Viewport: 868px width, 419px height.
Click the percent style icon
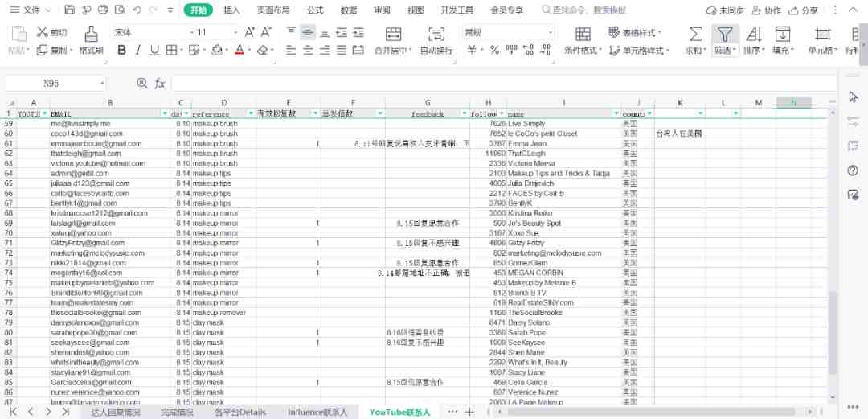pyautogui.click(x=494, y=50)
